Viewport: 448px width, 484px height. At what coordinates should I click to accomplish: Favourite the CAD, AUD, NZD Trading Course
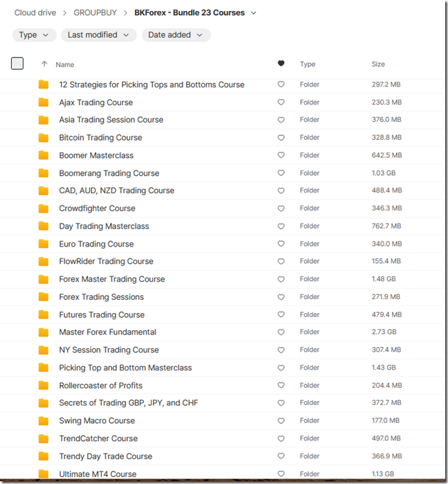pyautogui.click(x=281, y=190)
